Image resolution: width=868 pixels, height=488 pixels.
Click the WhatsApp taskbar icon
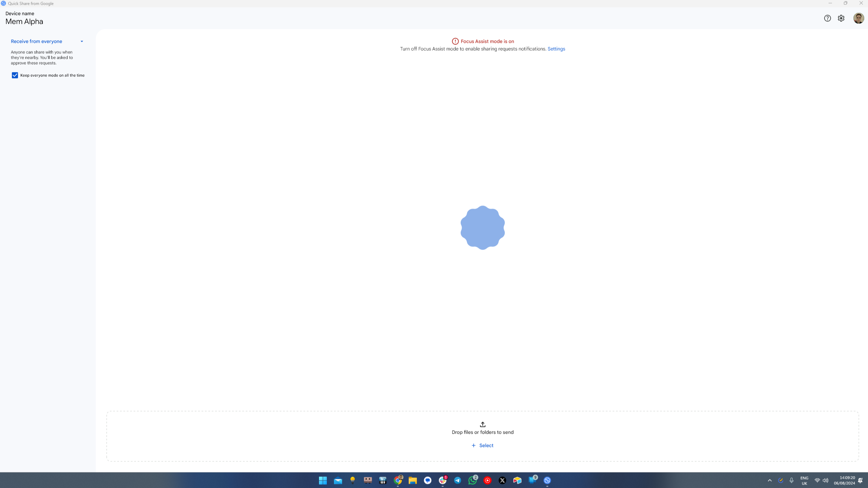(473, 480)
